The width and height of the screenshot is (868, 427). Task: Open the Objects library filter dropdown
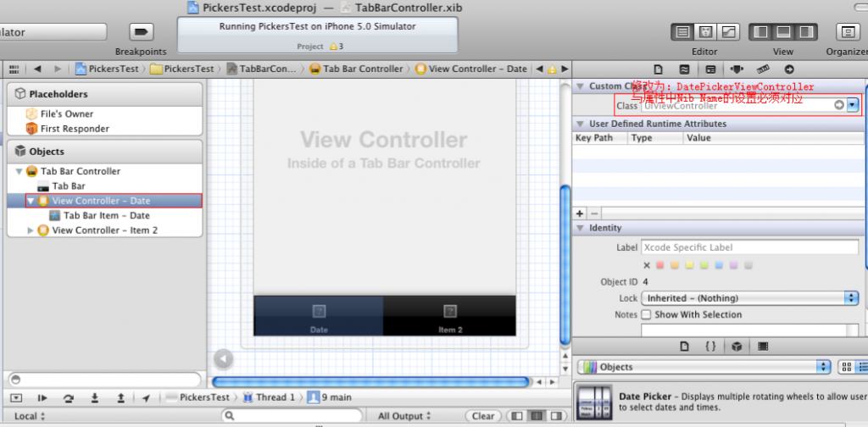[704, 367]
